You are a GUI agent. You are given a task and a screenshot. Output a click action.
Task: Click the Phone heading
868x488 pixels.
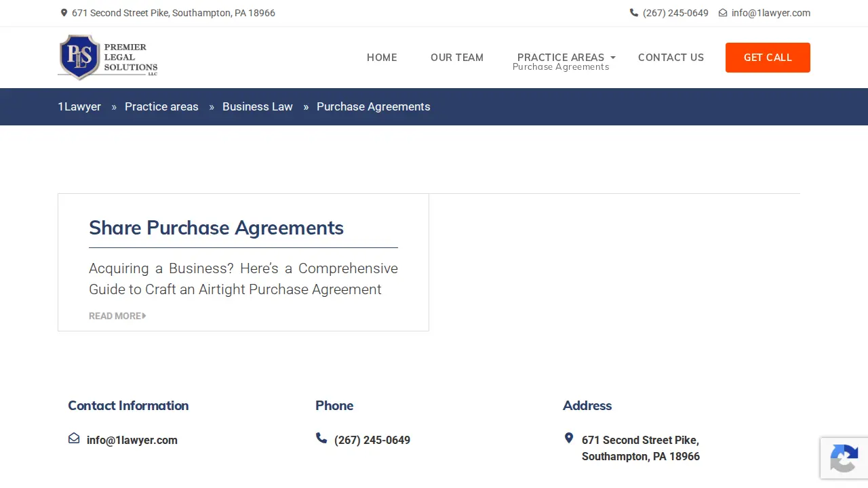pyautogui.click(x=334, y=405)
